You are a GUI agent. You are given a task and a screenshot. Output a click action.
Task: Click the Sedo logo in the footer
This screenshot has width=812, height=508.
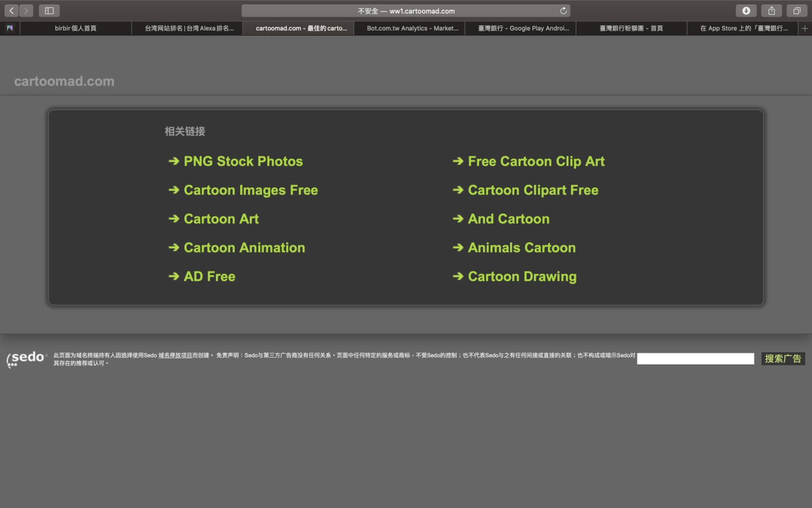27,359
